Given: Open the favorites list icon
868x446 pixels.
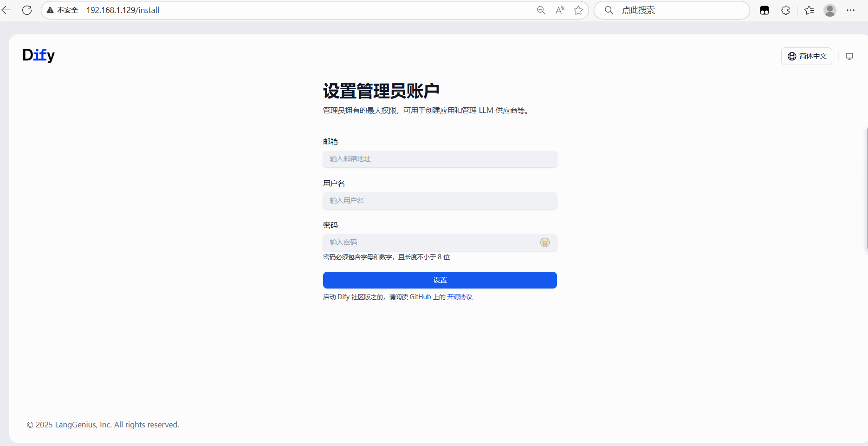Looking at the screenshot, I should (809, 10).
